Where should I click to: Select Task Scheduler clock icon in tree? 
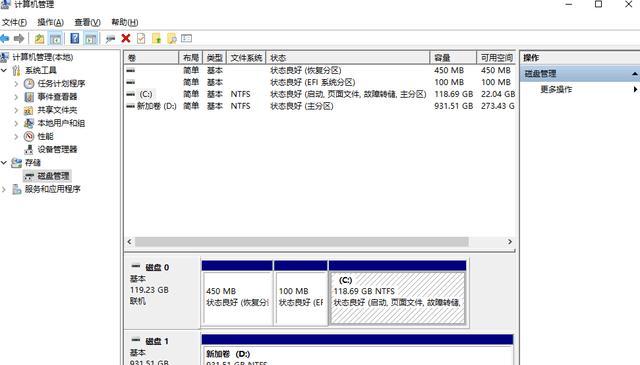[29, 84]
